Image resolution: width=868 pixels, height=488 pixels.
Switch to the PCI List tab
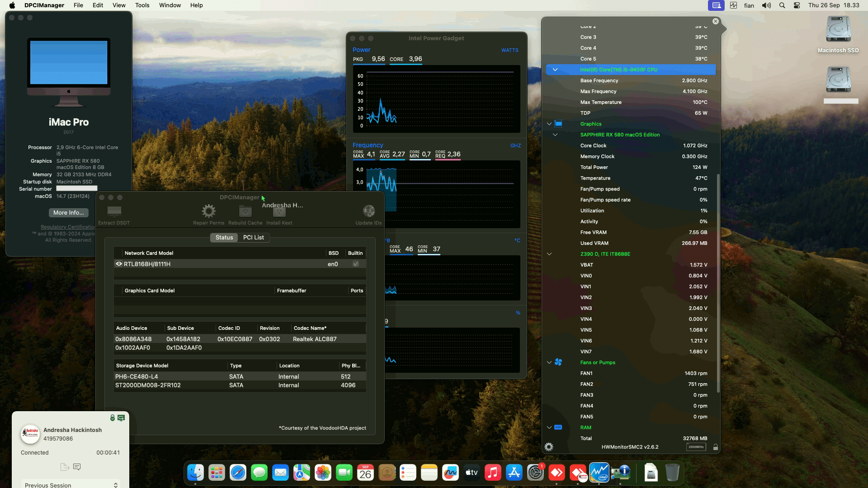(x=253, y=238)
